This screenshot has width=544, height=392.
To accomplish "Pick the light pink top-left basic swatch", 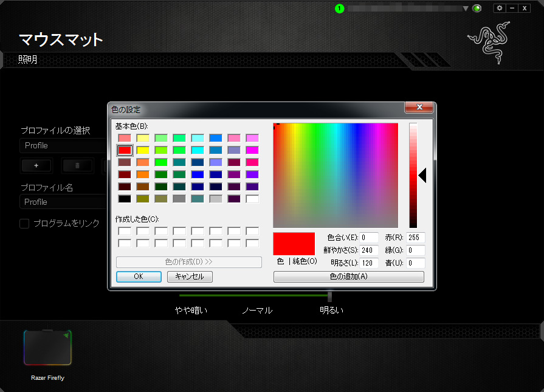I will pos(125,138).
